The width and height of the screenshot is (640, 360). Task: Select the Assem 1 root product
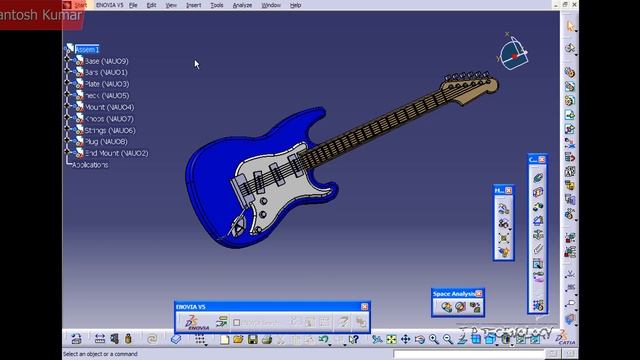(87, 49)
